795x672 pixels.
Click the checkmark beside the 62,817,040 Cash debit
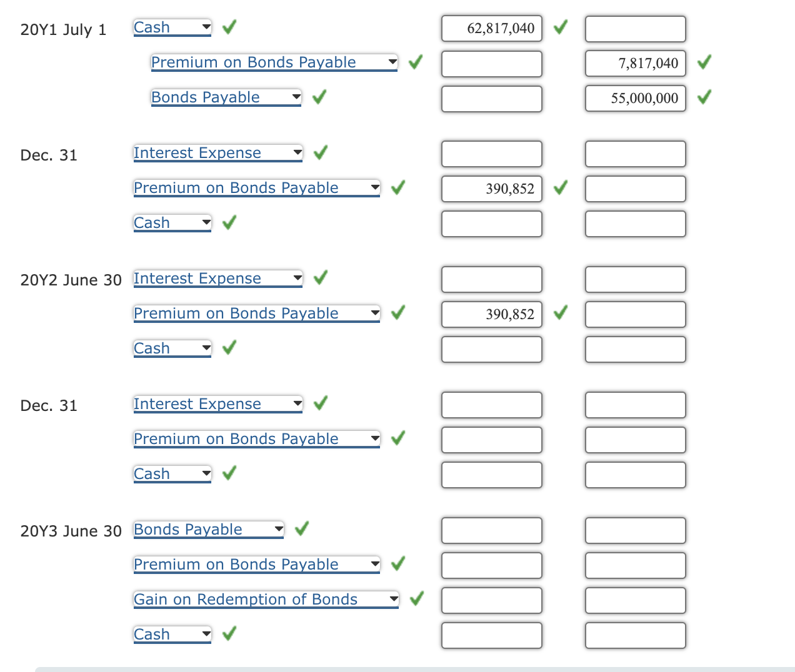pyautogui.click(x=561, y=28)
